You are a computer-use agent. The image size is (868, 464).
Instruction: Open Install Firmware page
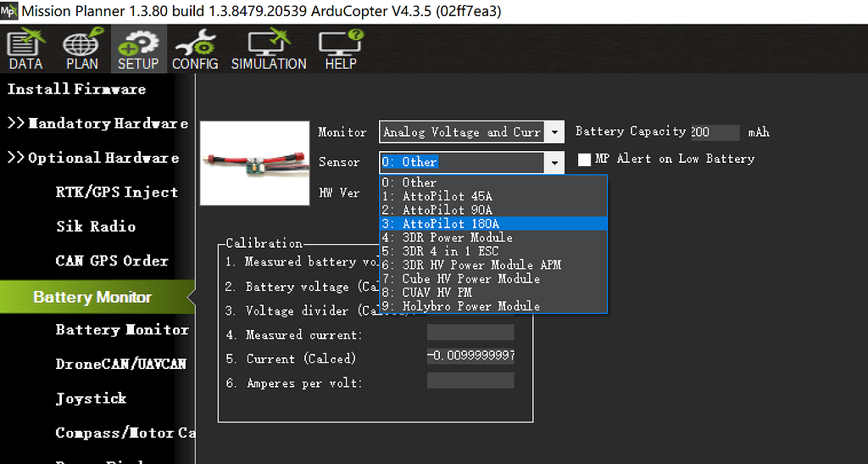pos(76,89)
